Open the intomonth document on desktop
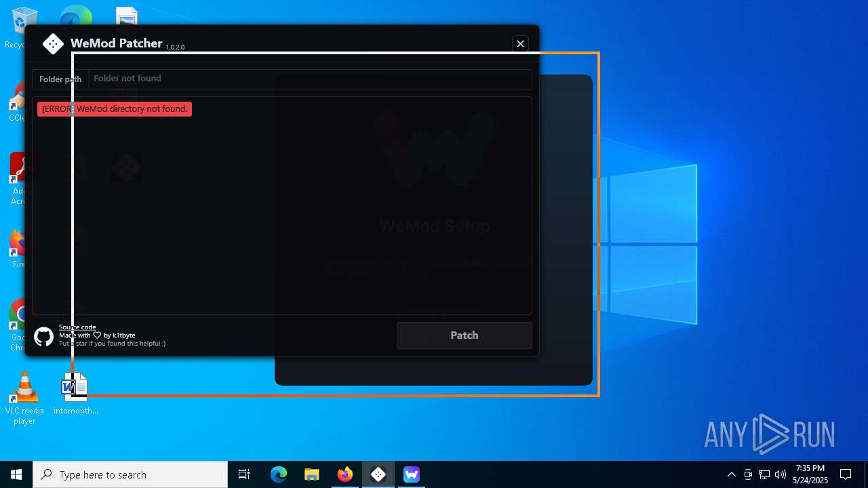This screenshot has height=488, width=868. pos(76,394)
